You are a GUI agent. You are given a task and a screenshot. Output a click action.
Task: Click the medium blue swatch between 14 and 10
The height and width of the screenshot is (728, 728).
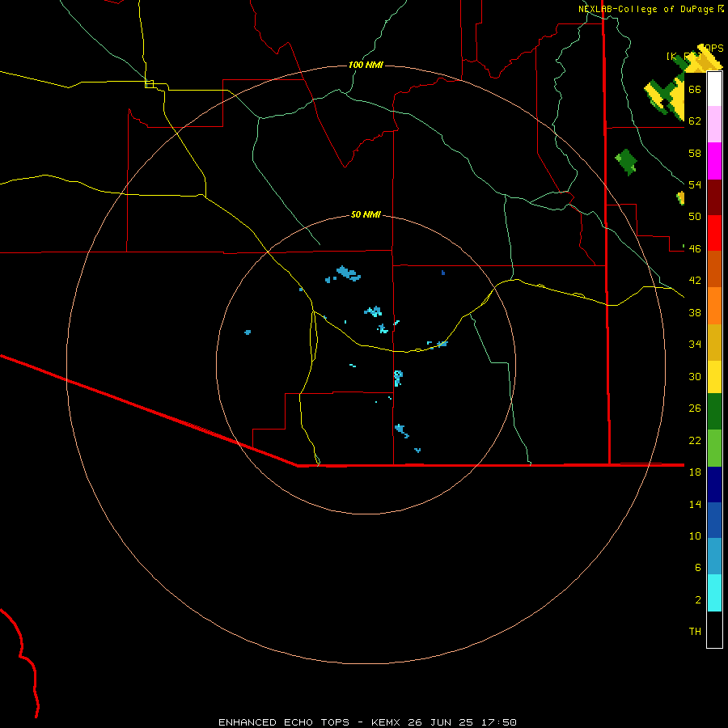[714, 520]
